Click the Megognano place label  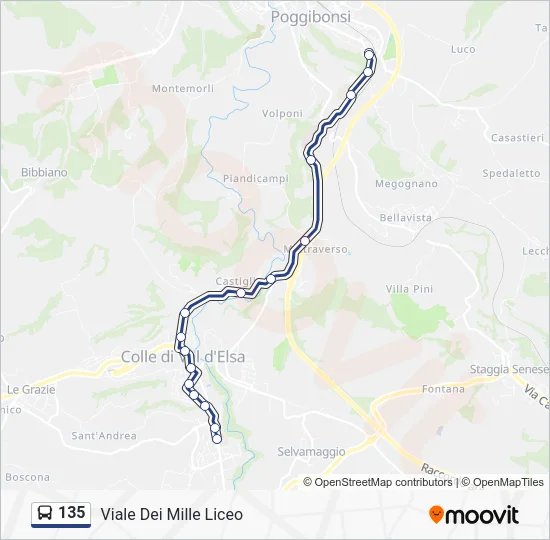407,184
